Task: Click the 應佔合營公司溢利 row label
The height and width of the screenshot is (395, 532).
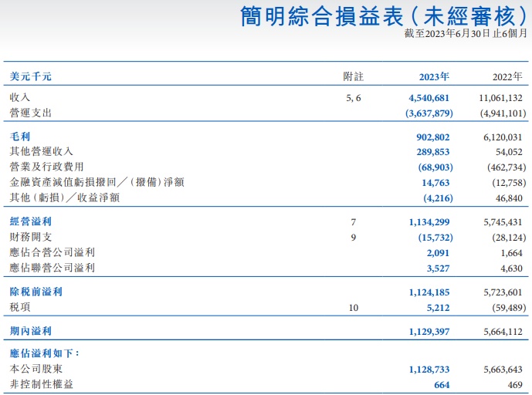Action: coord(52,252)
